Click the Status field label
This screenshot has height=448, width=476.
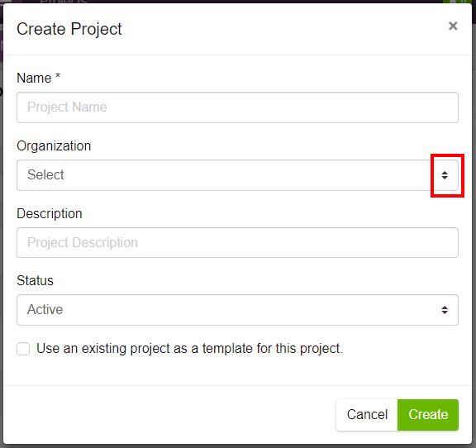[x=36, y=281]
